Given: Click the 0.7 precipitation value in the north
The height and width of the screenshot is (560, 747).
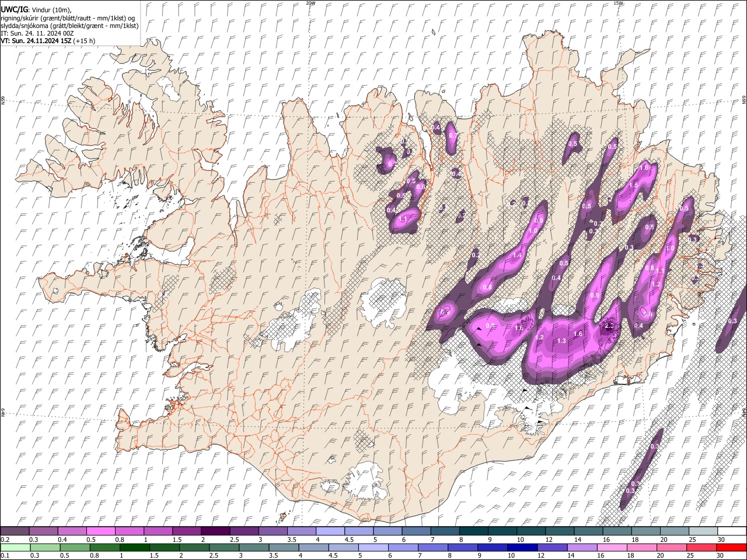Looking at the screenshot, I should [453, 135].
